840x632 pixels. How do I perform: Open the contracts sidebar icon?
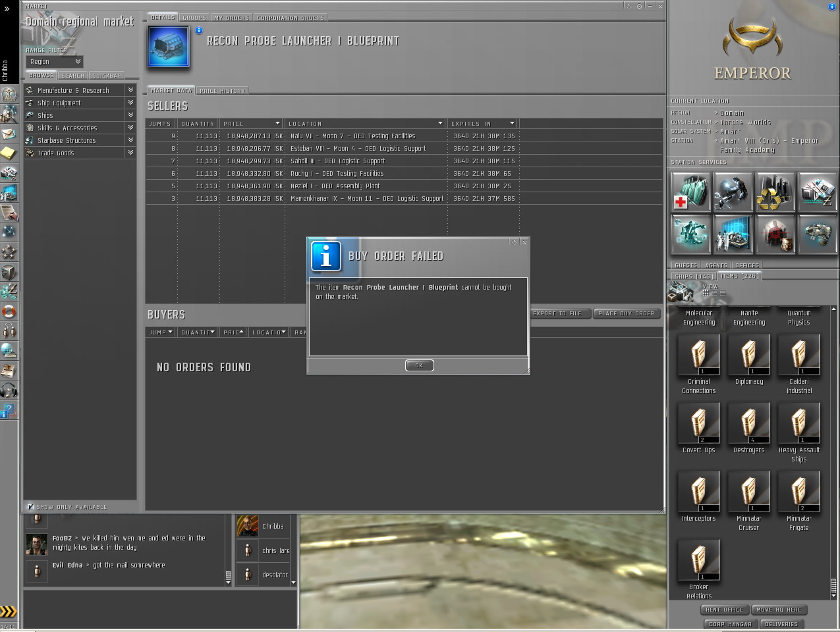click(9, 213)
